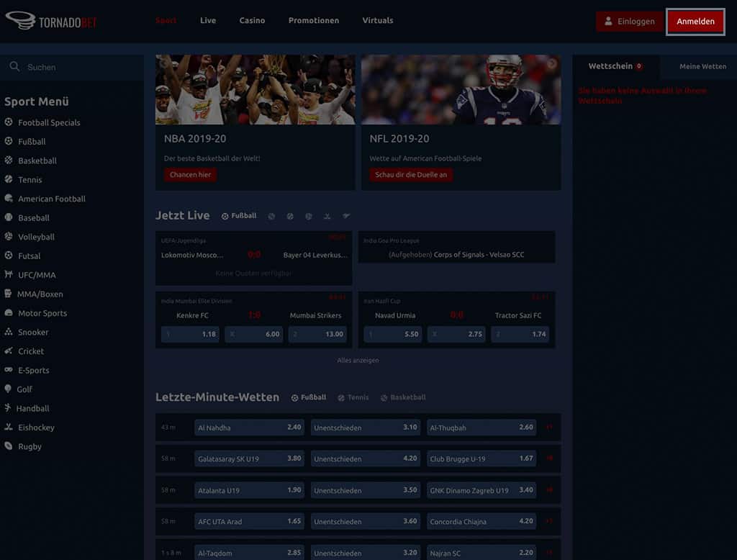The image size is (737, 560).
Task: Click the American Football helmet icon
Action: [9, 199]
